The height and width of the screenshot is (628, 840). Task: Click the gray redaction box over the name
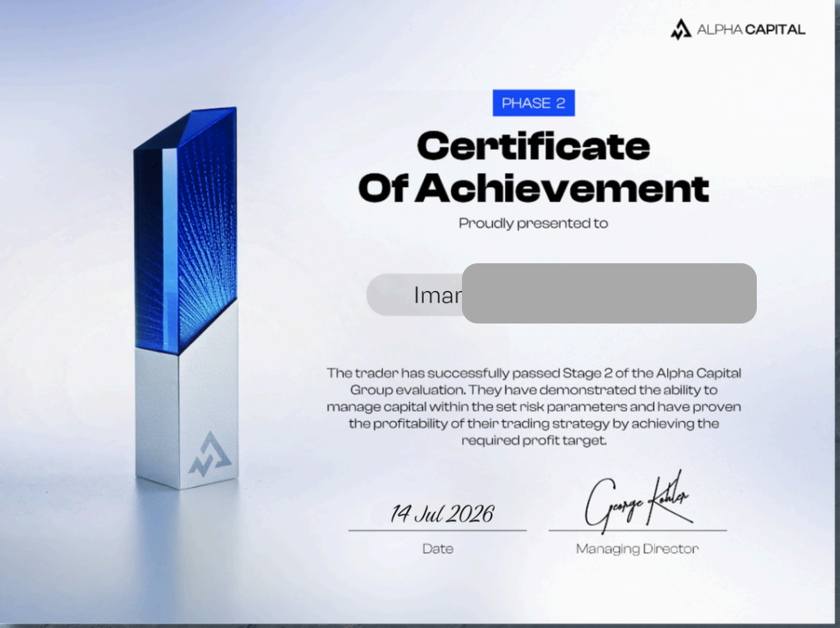[609, 293]
